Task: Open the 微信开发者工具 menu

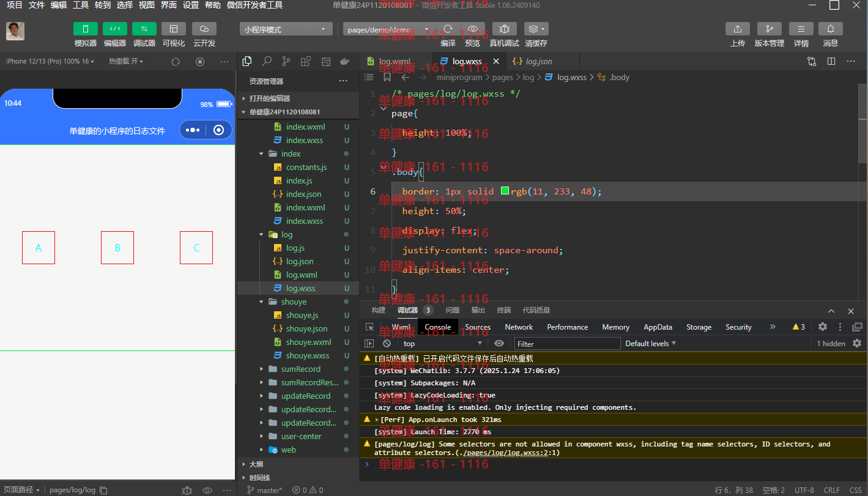Action: click(254, 5)
